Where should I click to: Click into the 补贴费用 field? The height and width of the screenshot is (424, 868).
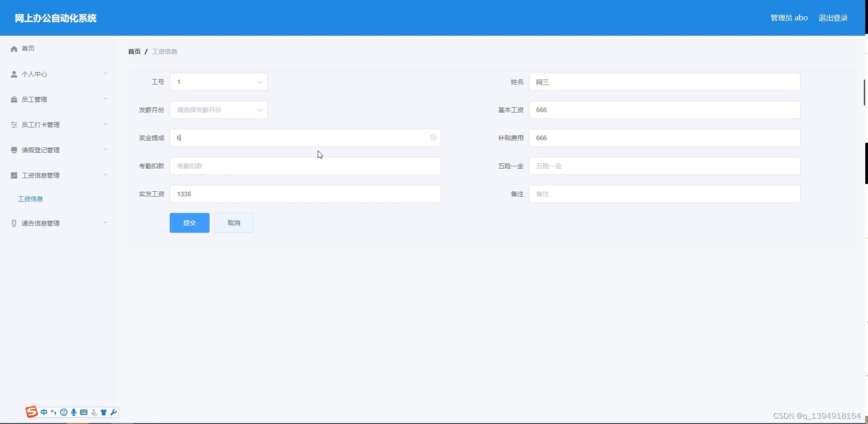point(665,138)
